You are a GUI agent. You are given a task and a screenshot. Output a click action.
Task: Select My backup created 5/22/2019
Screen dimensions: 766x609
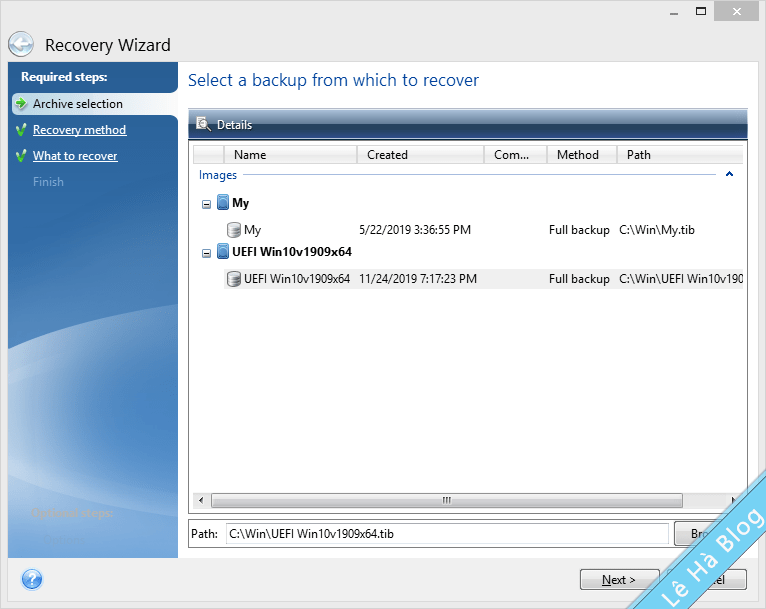(x=483, y=230)
